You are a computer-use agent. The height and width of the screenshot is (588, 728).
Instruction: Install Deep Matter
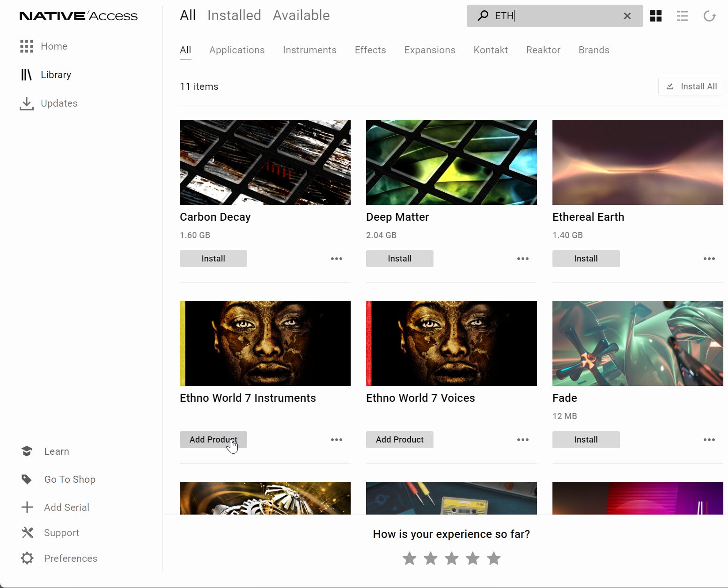click(x=400, y=259)
